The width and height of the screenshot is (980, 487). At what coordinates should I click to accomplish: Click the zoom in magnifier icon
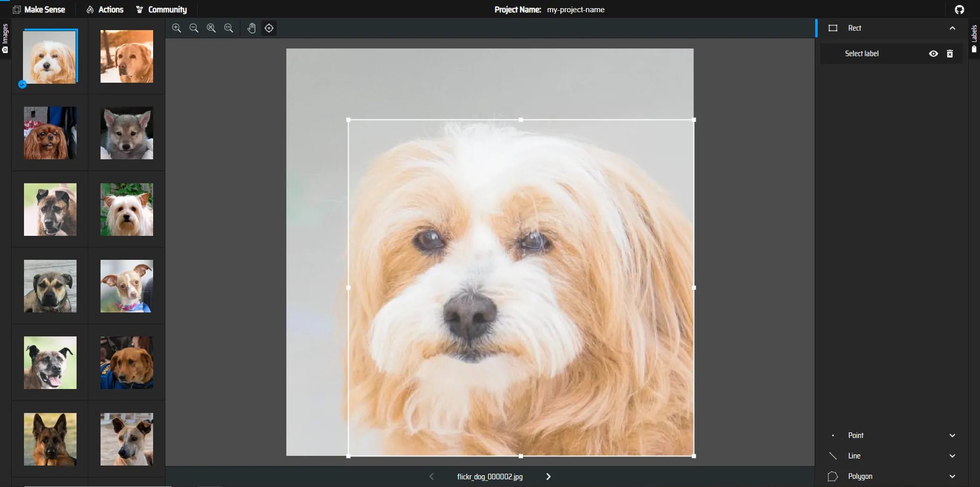pos(177,28)
